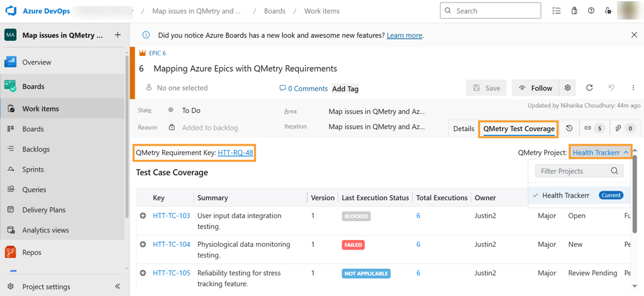
Task: Open the work list icon in header
Action: coord(557,11)
